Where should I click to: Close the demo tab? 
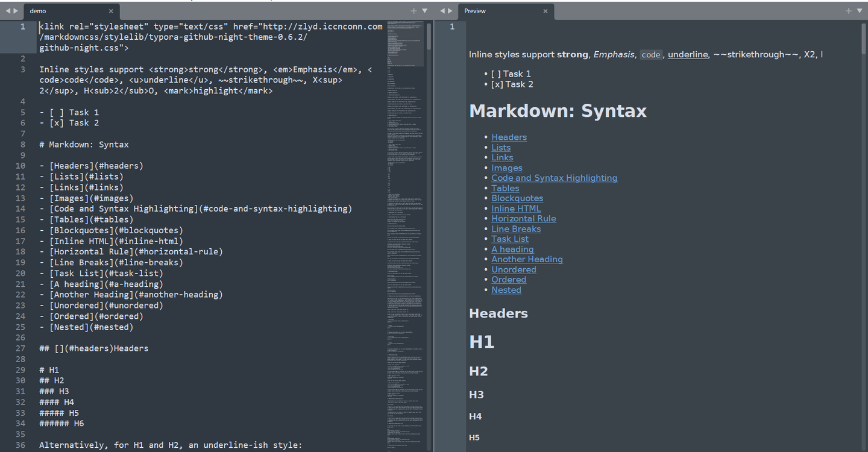[x=111, y=11]
